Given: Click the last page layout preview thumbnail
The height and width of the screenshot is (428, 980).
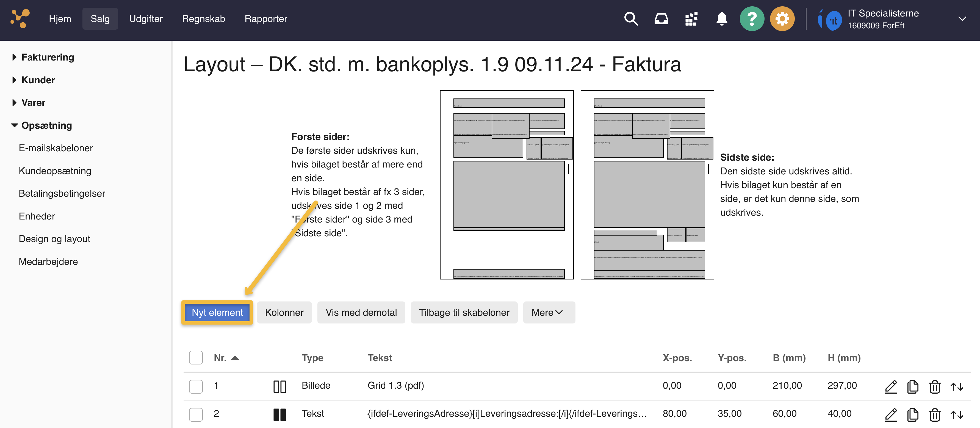Looking at the screenshot, I should coord(647,185).
